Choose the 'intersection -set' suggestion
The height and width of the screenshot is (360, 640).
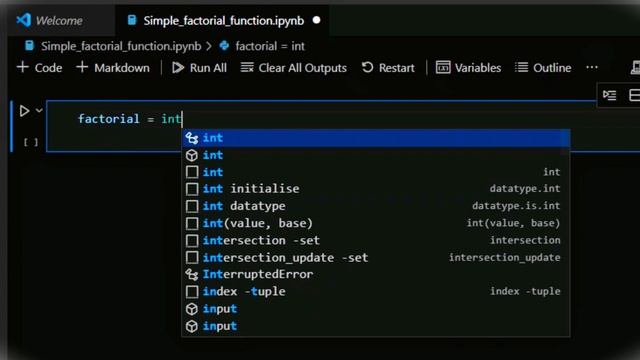[376, 240]
